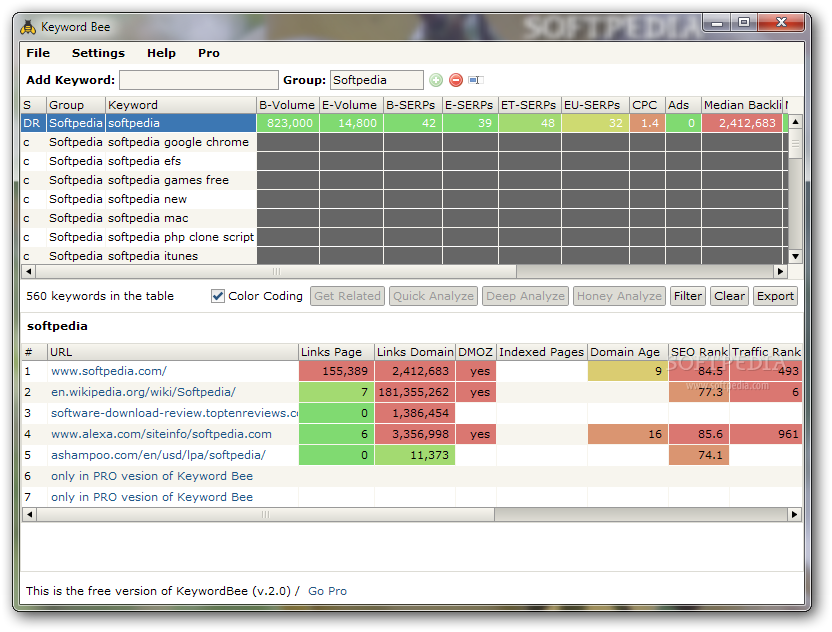Follow the Go Pro link
This screenshot has height=632, width=832.
point(327,591)
